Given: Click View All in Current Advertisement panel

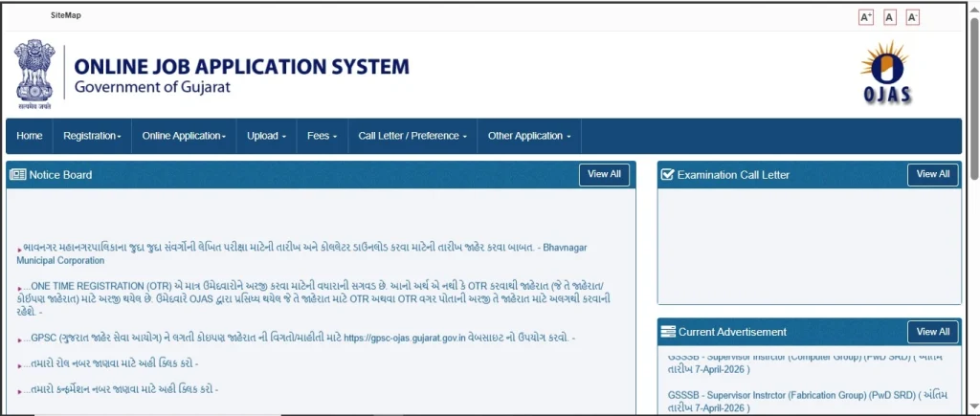Looking at the screenshot, I should [932, 332].
